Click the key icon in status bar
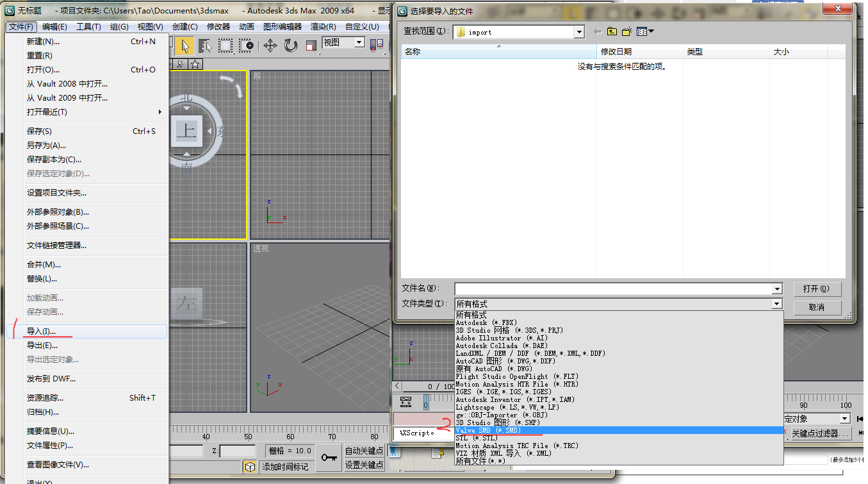This screenshot has width=868, height=484. pos(329,457)
